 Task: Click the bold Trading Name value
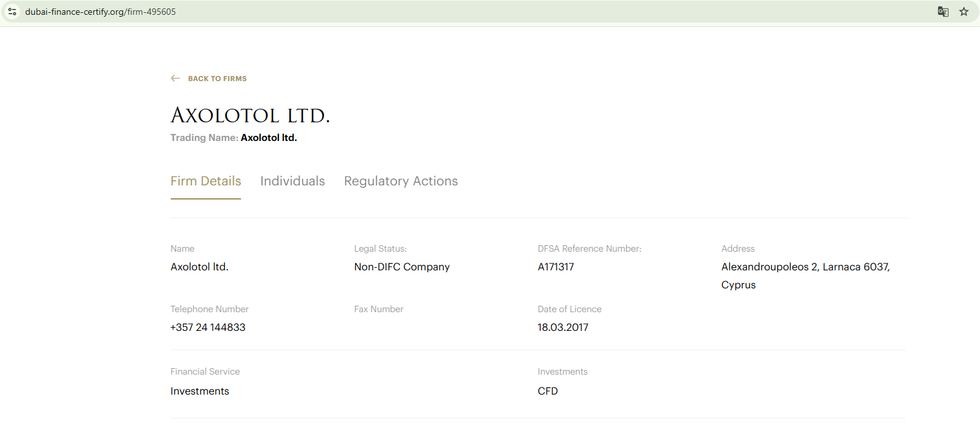[269, 138]
